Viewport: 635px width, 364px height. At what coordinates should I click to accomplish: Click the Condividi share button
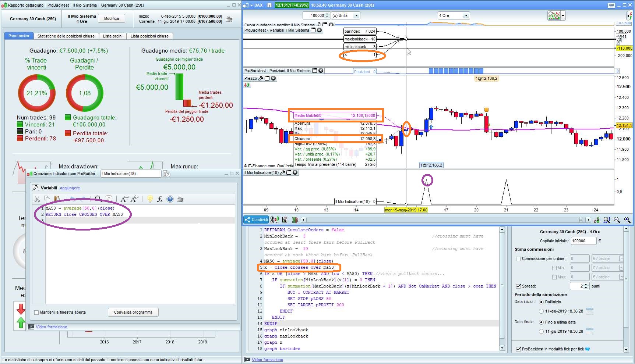coord(256,220)
